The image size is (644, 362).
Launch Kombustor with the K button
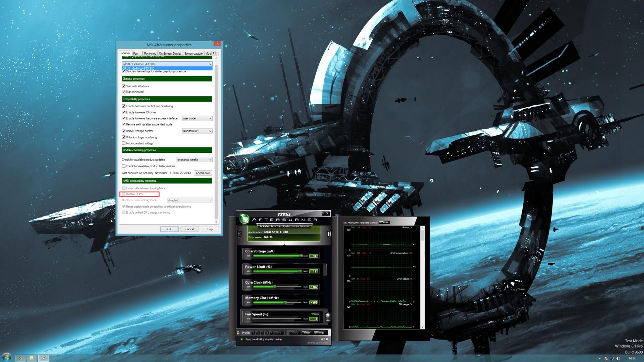pyautogui.click(x=239, y=234)
